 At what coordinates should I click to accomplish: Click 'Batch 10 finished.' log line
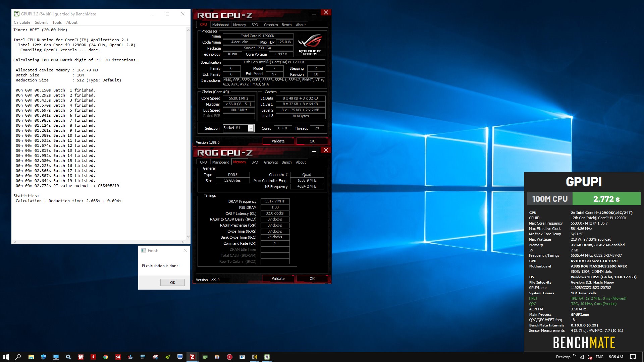[x=74, y=135]
